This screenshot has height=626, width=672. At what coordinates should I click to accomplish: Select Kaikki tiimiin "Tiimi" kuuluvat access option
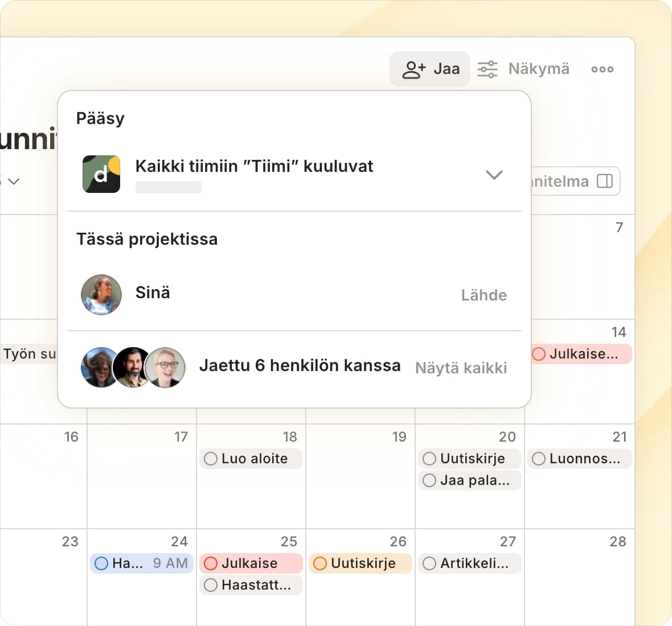(254, 166)
